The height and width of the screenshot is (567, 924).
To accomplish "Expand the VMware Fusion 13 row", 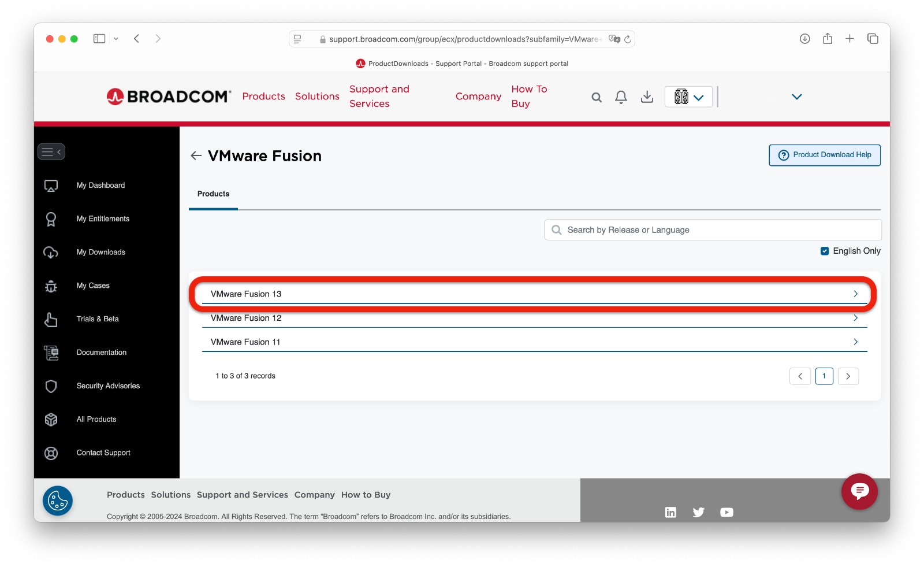I will [534, 294].
